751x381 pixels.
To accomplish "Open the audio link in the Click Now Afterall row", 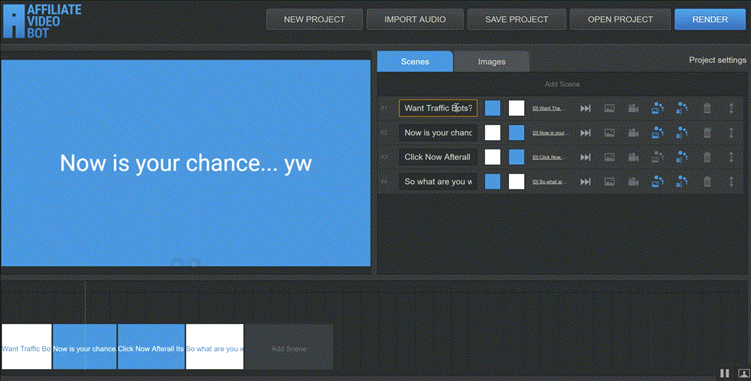I will (549, 157).
